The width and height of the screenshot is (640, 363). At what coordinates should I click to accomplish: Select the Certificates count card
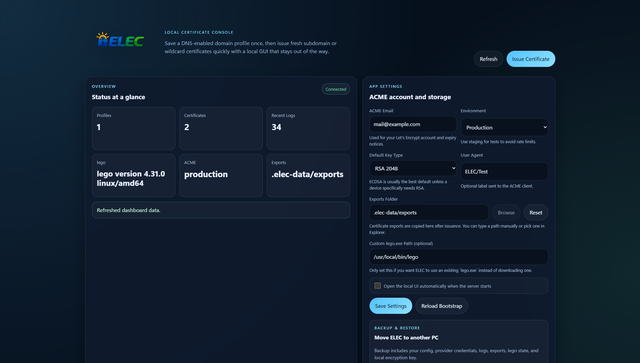tap(221, 128)
